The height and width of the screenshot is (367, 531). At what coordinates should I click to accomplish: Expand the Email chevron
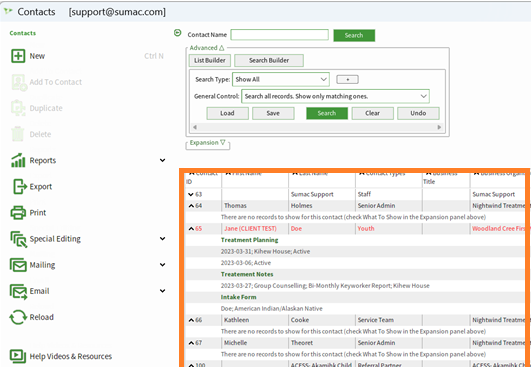point(163,291)
